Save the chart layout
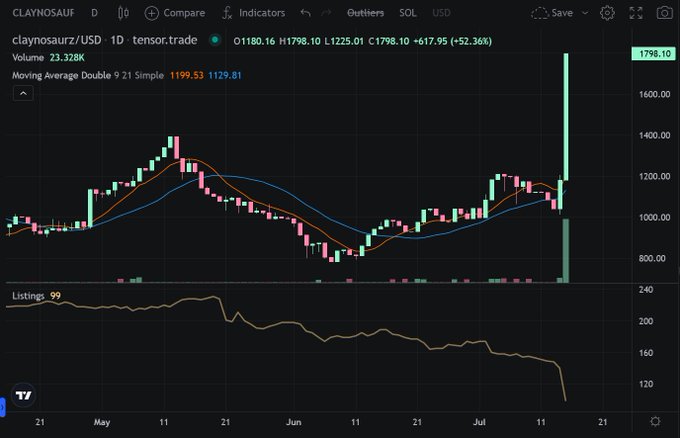The height and width of the screenshot is (438, 680). [x=552, y=13]
